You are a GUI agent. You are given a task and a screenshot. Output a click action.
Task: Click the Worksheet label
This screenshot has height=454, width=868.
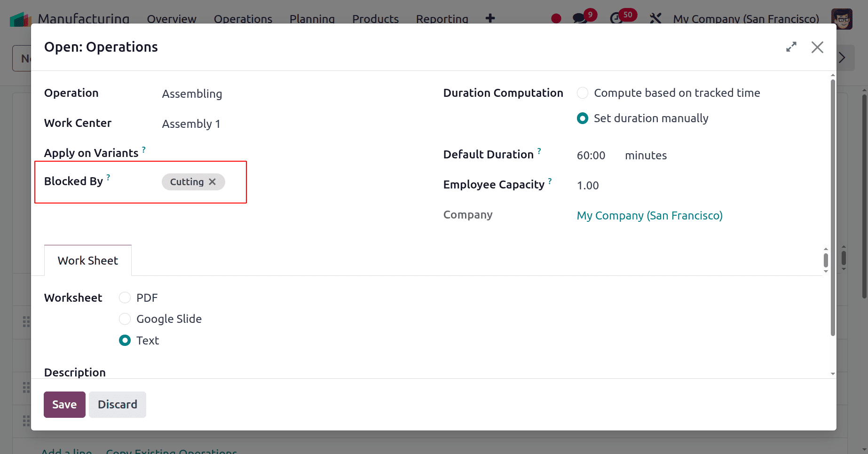tap(73, 298)
